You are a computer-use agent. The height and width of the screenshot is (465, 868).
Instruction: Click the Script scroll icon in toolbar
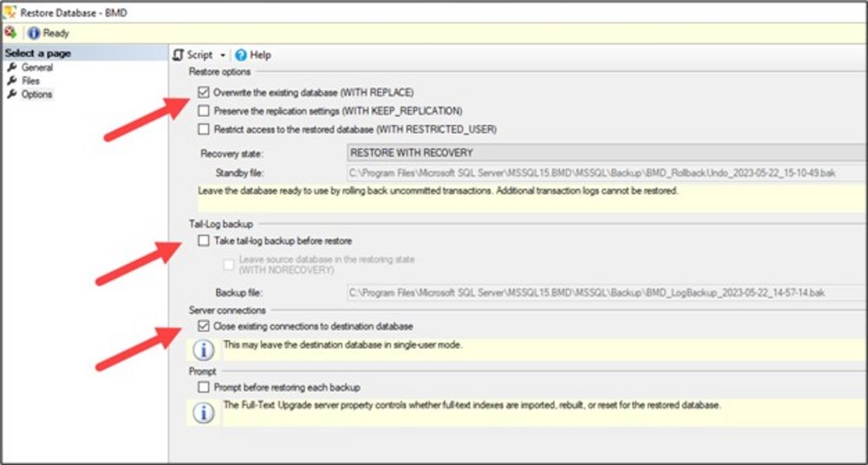pos(179,55)
